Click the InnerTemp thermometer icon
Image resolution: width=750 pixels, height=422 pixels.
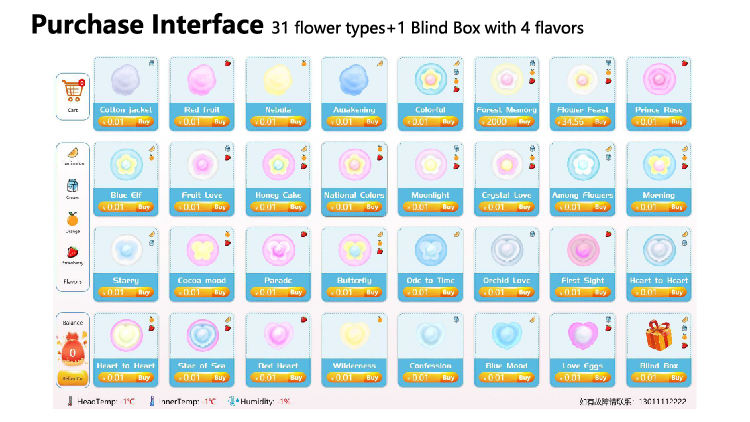pos(150,401)
